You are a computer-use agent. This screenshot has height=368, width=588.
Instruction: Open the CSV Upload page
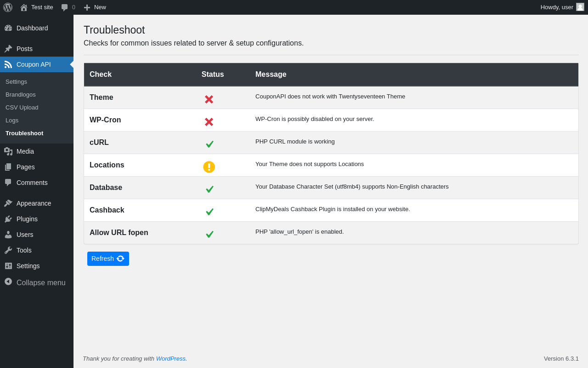coord(22,108)
